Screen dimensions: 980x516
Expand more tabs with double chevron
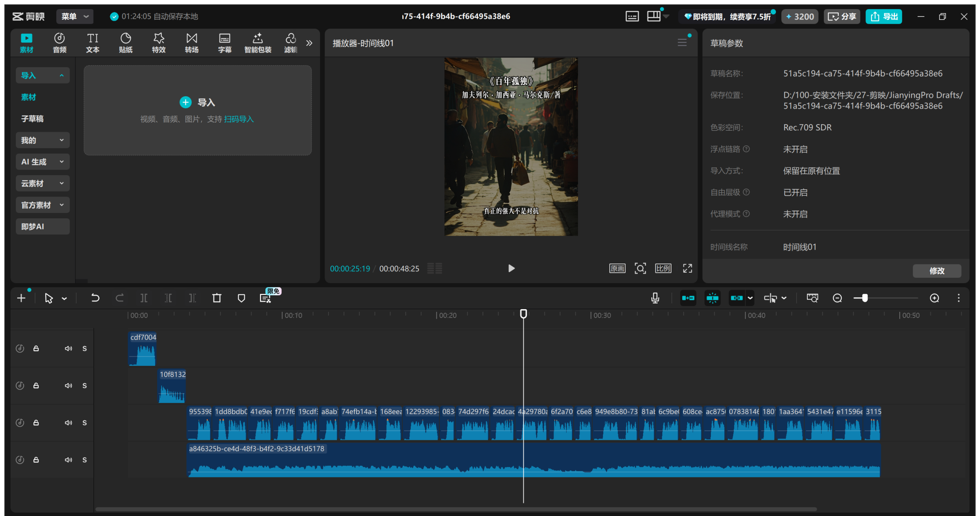[309, 43]
